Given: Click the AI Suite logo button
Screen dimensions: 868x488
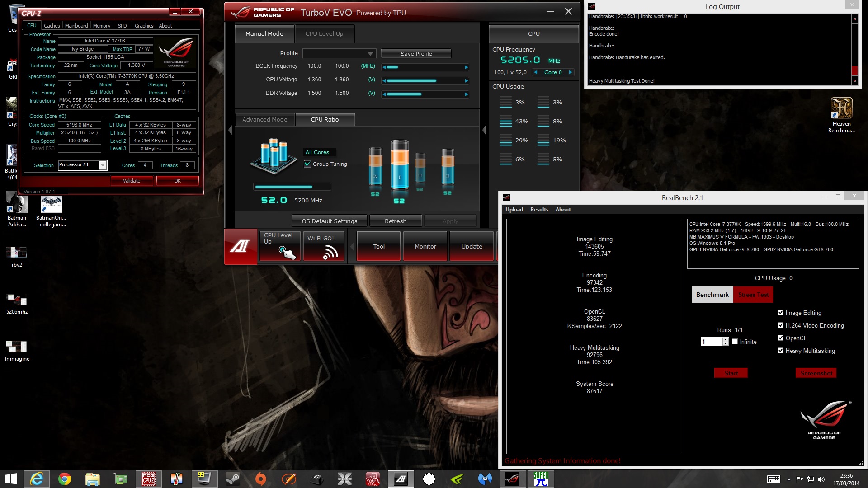Looking at the screenshot, I should coord(241,246).
